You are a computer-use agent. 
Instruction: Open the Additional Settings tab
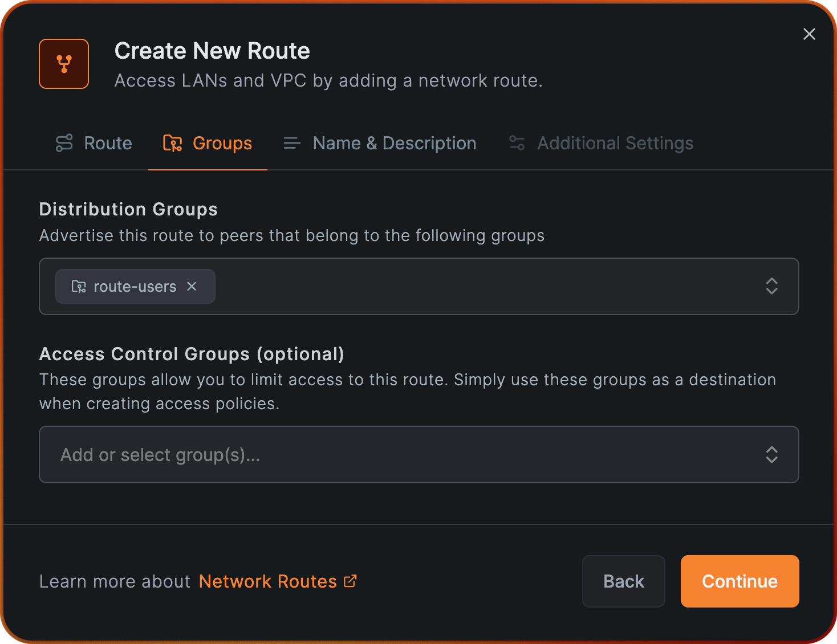coord(615,143)
